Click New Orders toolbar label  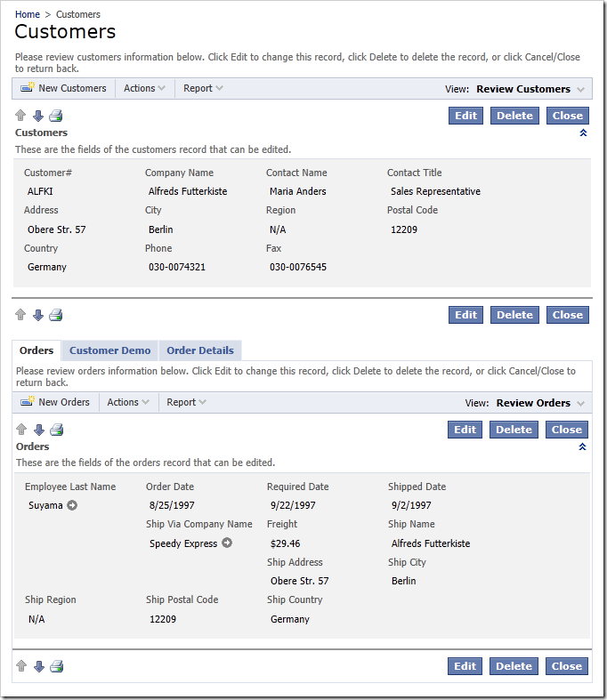(64, 402)
